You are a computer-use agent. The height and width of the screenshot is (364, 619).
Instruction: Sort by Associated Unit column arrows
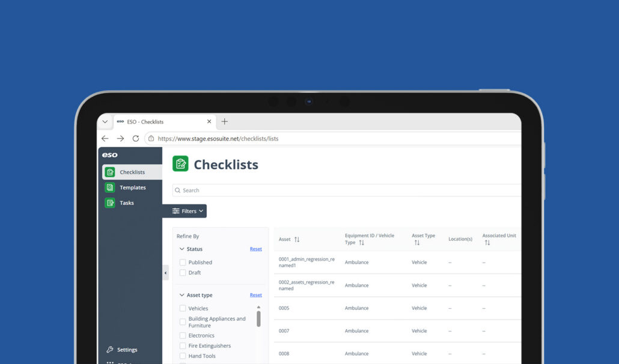[x=487, y=243]
